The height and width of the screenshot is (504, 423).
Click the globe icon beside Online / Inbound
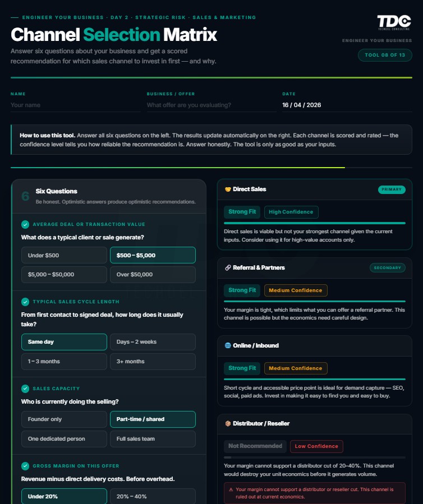point(227,345)
